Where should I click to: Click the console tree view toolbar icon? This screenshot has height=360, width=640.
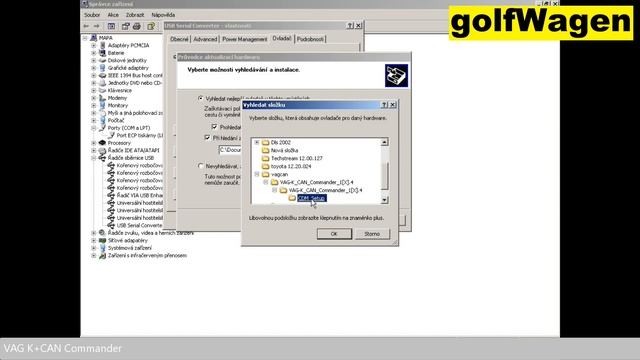(111, 26)
